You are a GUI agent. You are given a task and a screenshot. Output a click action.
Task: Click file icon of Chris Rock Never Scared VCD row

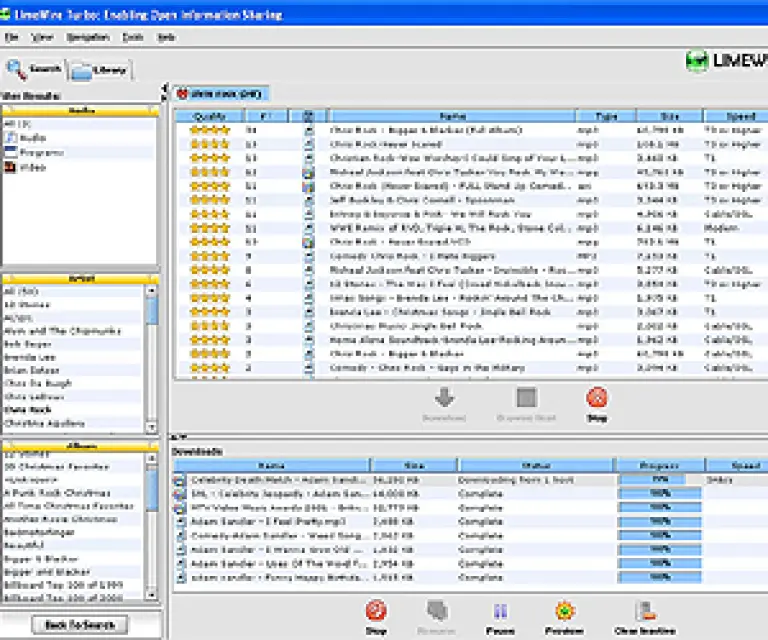(308, 242)
